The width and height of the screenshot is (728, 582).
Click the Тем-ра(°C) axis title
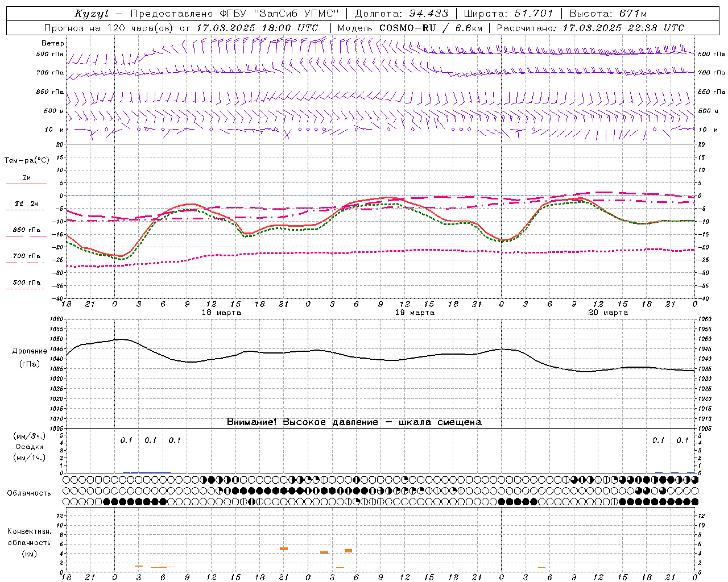tap(27, 161)
